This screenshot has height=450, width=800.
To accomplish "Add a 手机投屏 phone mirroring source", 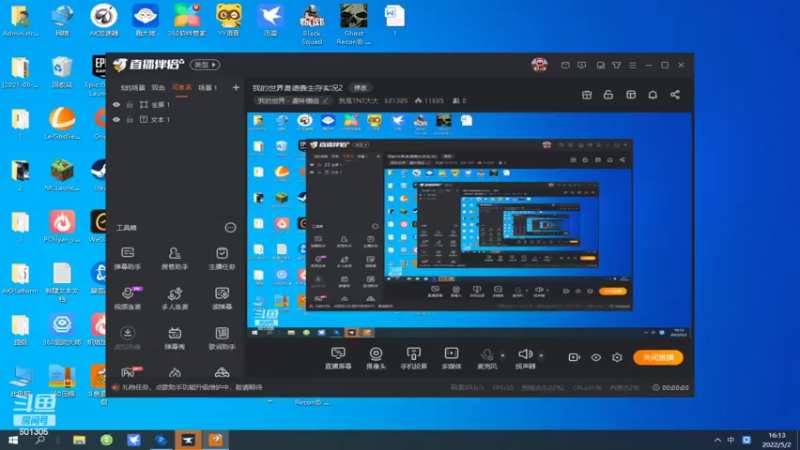I will pos(414,358).
